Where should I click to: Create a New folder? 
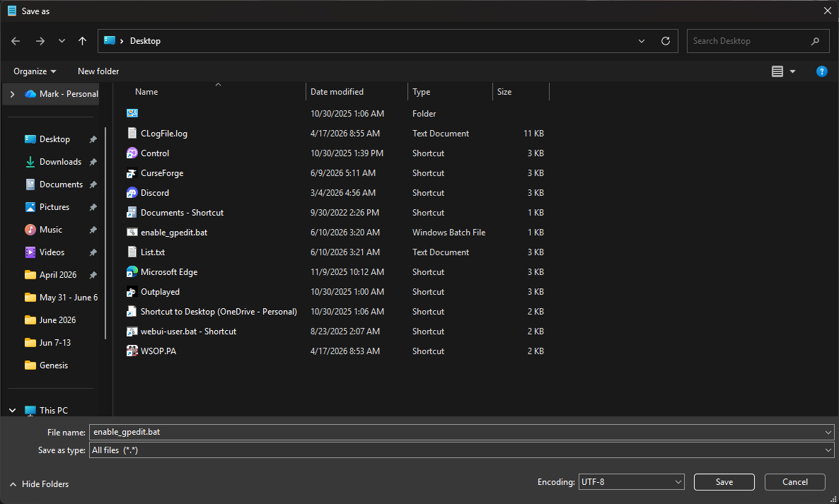(98, 71)
